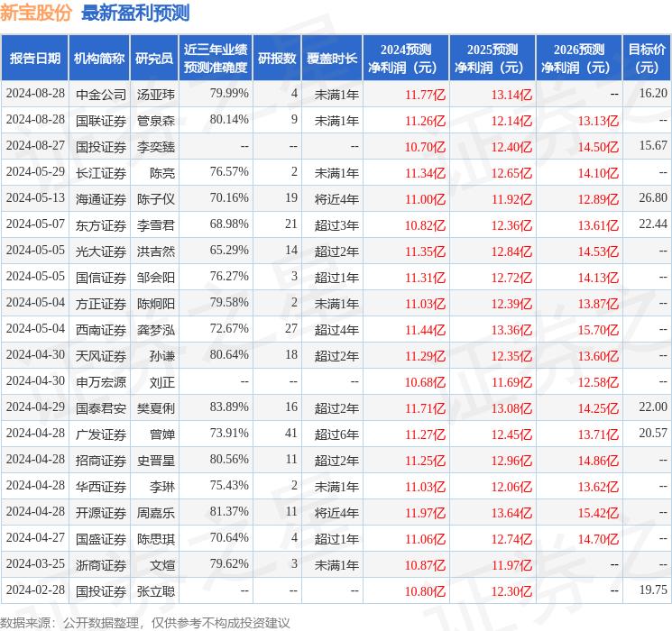Click target price 16.20
The width and height of the screenshot is (672, 631).
pyautogui.click(x=653, y=93)
